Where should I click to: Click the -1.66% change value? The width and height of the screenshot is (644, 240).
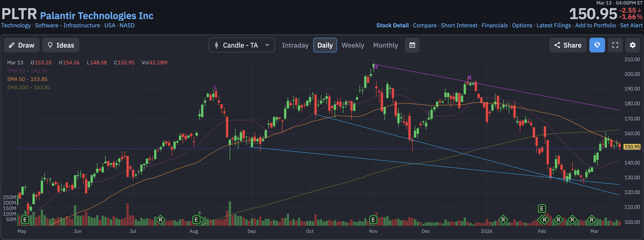tap(630, 17)
